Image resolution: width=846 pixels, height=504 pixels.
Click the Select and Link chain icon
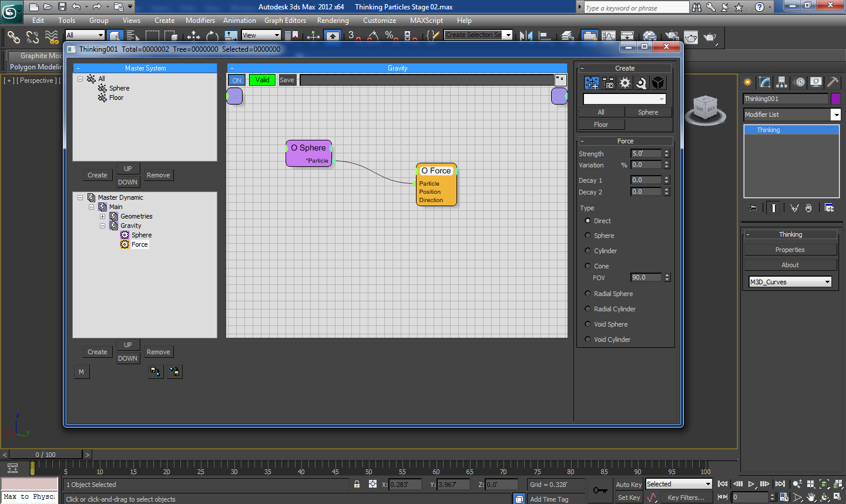point(14,37)
